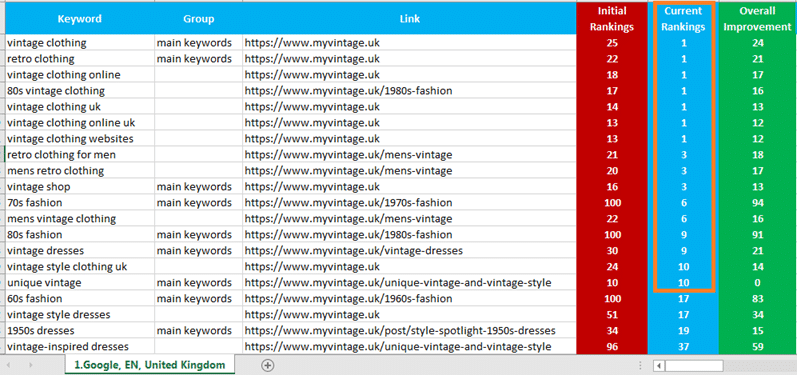Click improvement value 83 for '60s fashion'
The height and width of the screenshot is (375, 797).
(x=757, y=298)
